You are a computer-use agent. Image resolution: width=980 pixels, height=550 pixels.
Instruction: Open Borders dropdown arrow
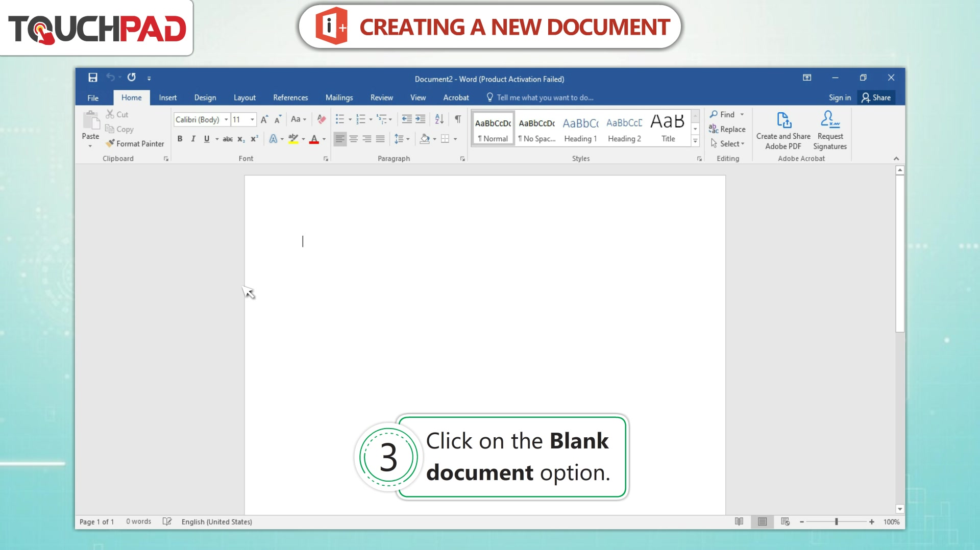455,139
